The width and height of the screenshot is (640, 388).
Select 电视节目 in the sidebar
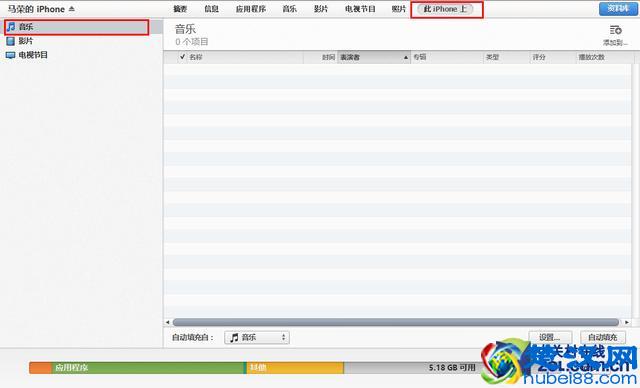click(33, 55)
